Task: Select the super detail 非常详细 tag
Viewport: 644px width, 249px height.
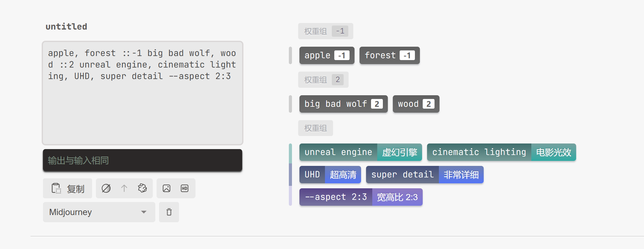Action: 424,175
